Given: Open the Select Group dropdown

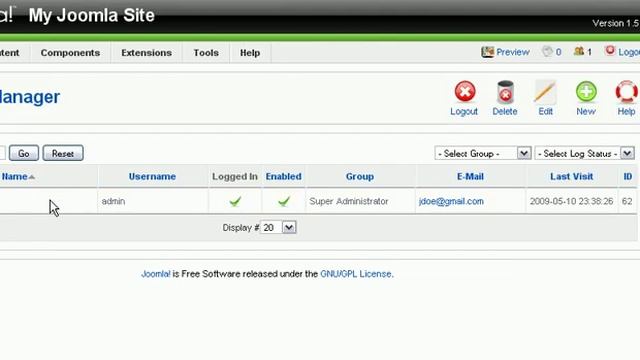Looking at the screenshot, I should 483,153.
